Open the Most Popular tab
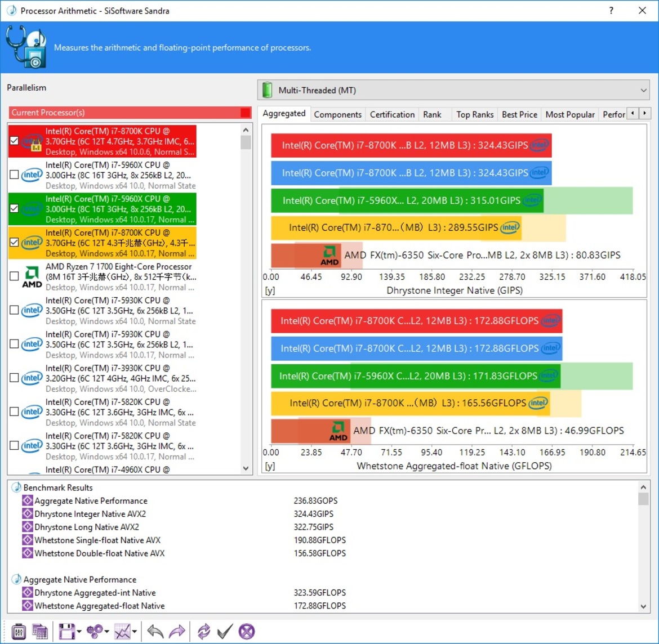This screenshot has width=659, height=644. click(570, 114)
